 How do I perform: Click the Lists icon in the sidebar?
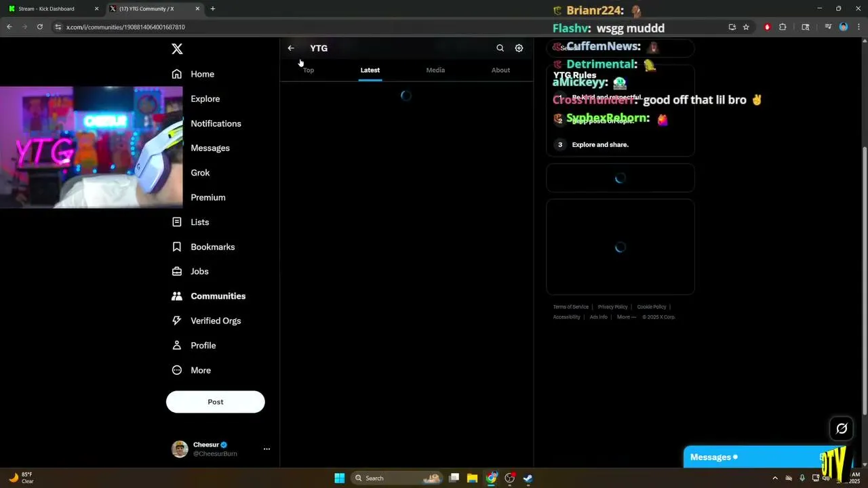coord(177,222)
